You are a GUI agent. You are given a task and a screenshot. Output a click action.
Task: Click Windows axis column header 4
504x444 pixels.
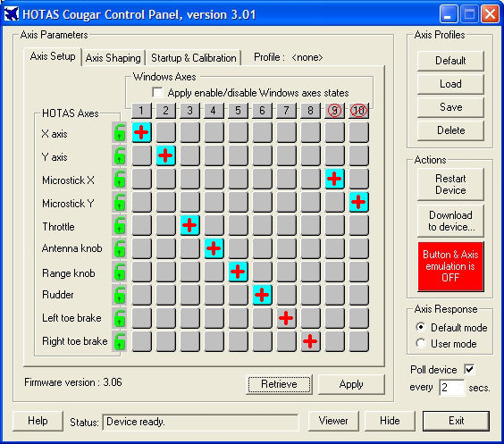point(214,111)
